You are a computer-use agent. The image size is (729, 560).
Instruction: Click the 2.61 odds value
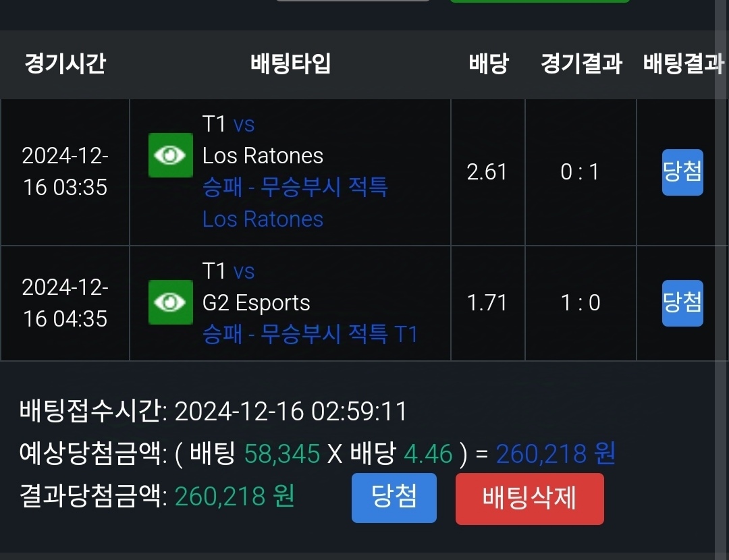click(x=487, y=172)
